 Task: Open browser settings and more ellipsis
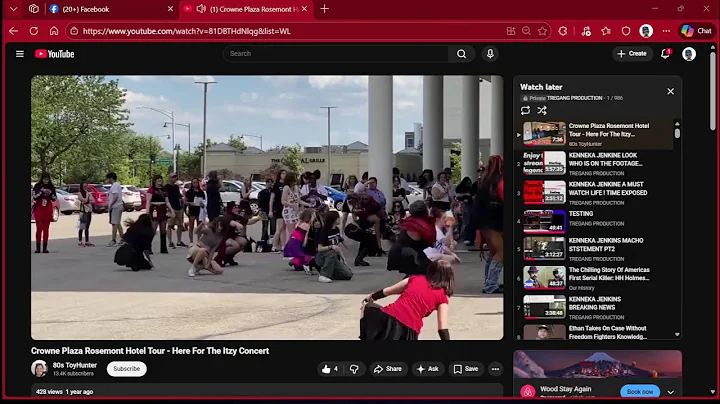coord(666,31)
